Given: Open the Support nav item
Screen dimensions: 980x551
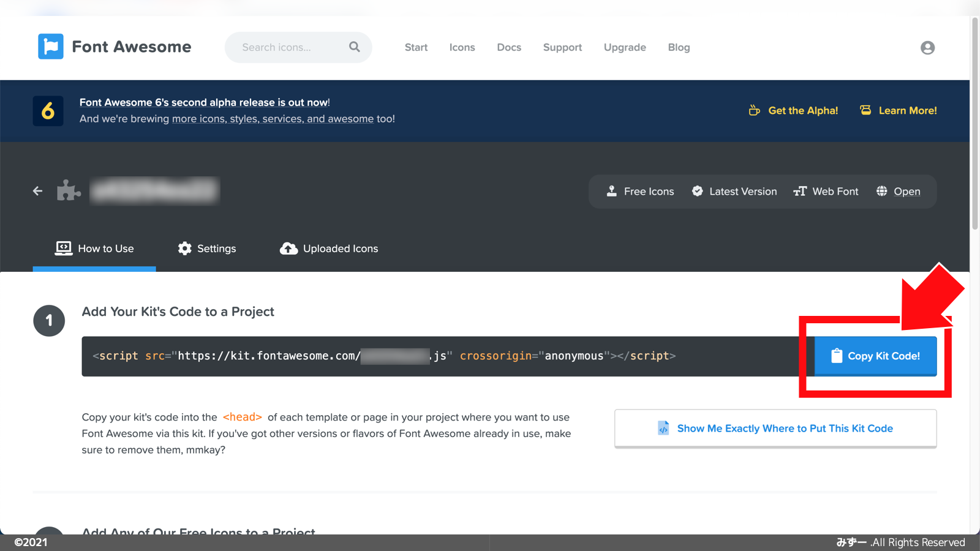Looking at the screenshot, I should pyautogui.click(x=562, y=47).
